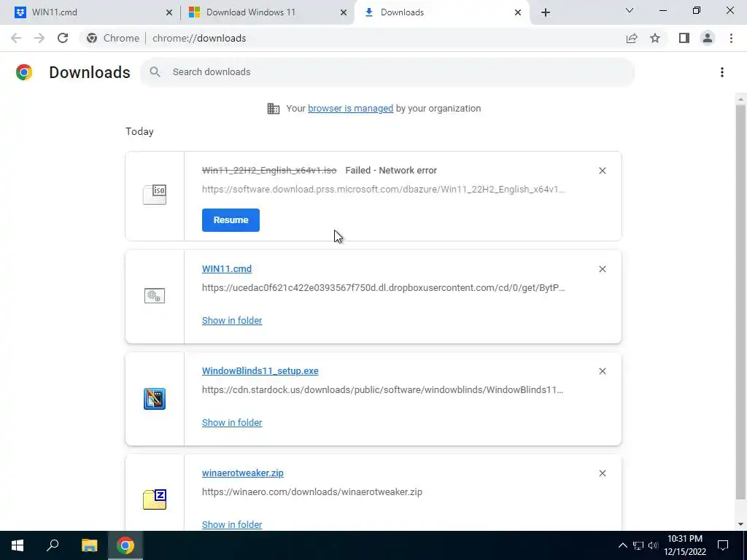
Task: Close the Downloads tab
Action: (x=518, y=12)
